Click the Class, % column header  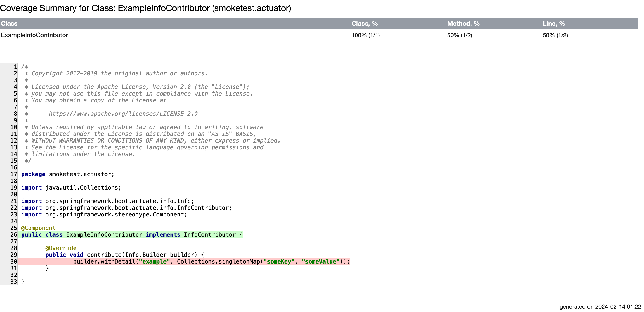[364, 24]
